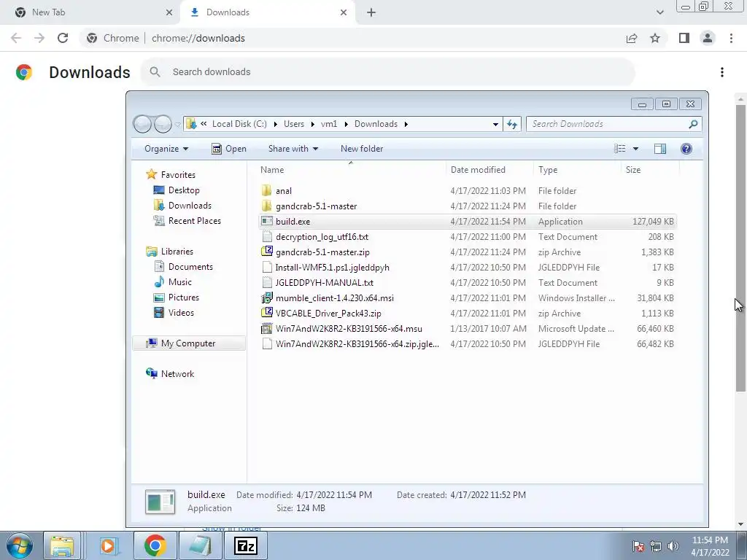The height and width of the screenshot is (560, 747).
Task: Click the Chrome reload page icon
Action: point(63,38)
